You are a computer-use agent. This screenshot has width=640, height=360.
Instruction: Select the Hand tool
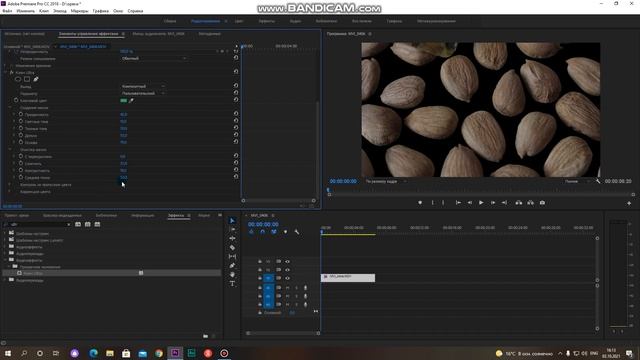point(232,275)
